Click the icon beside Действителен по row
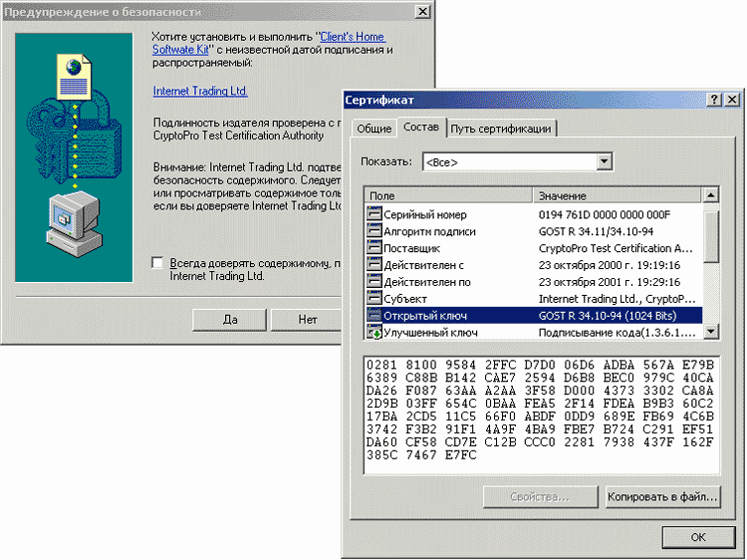Screen dimensions: 747x560 point(374,281)
